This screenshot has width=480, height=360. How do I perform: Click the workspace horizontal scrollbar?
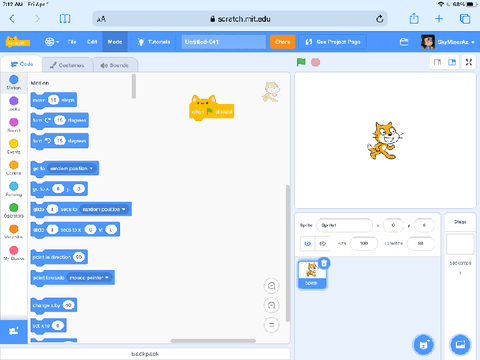coord(213,341)
